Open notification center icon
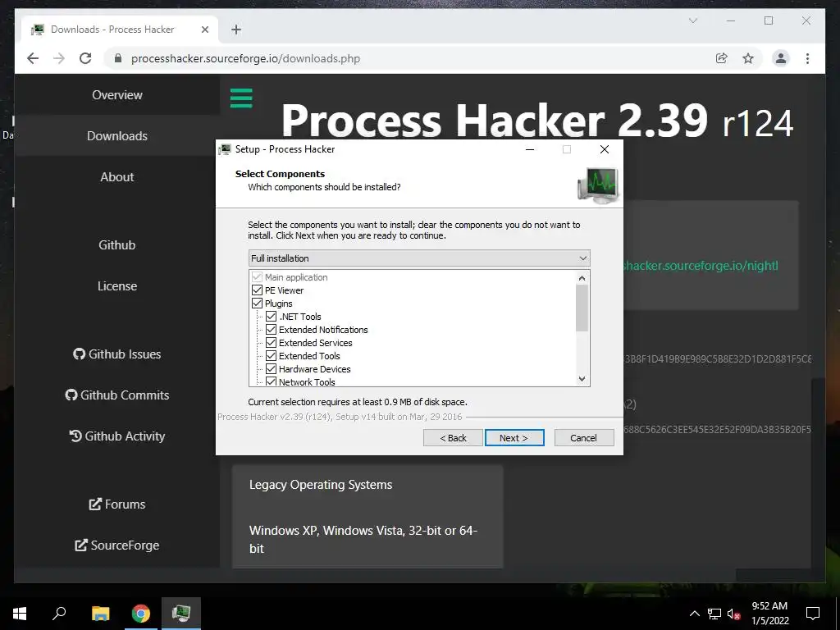This screenshot has width=840, height=630. 813,614
